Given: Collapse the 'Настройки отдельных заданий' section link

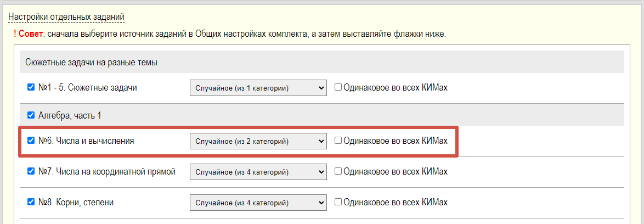Looking at the screenshot, I should click(66, 17).
